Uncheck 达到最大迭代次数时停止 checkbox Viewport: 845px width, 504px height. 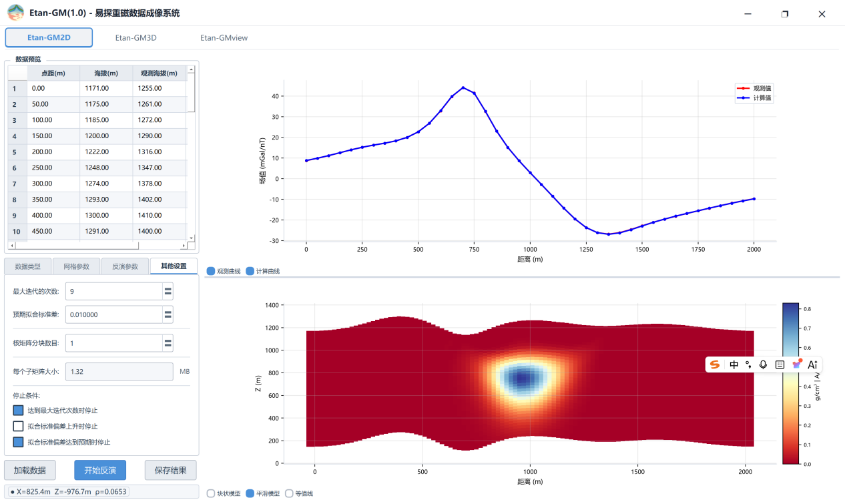tap(18, 410)
